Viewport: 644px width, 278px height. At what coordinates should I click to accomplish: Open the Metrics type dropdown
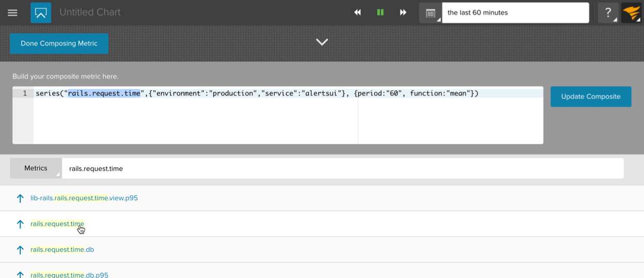pyautogui.click(x=36, y=169)
